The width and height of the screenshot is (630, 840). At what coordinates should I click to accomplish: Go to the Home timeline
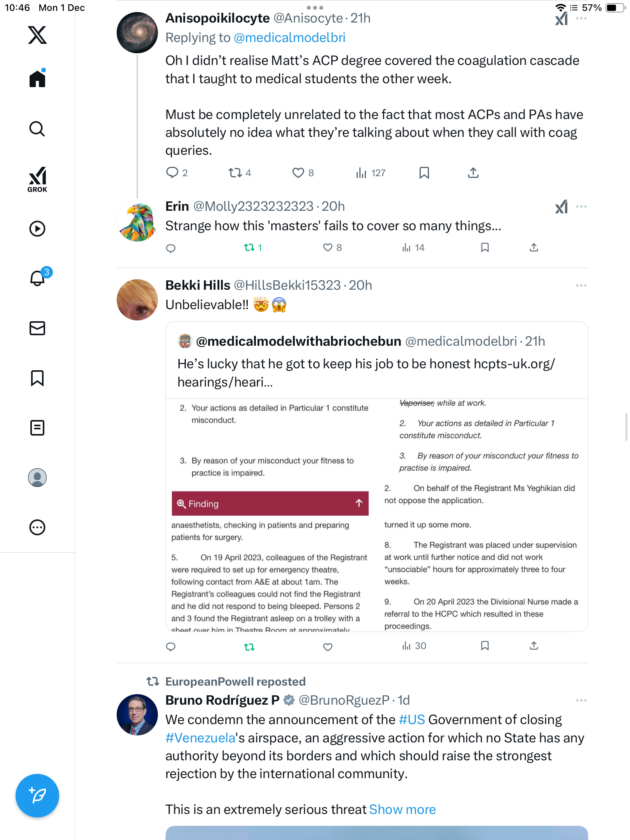click(37, 79)
